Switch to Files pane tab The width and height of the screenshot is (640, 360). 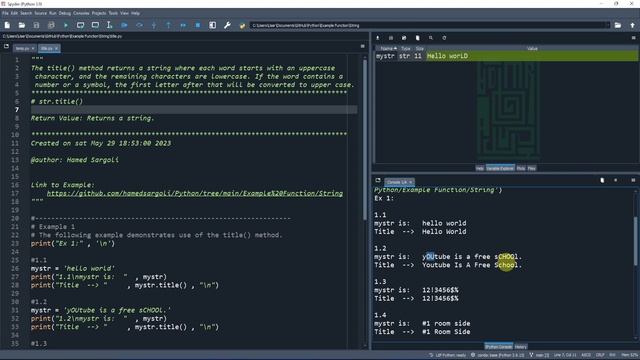pos(531,168)
